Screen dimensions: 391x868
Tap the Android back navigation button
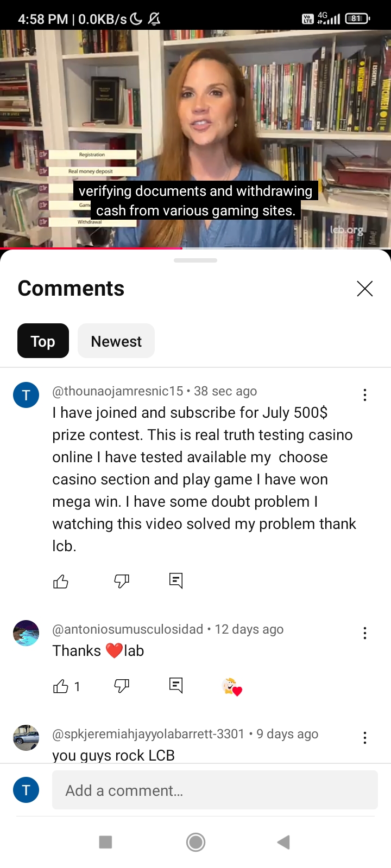(x=283, y=842)
